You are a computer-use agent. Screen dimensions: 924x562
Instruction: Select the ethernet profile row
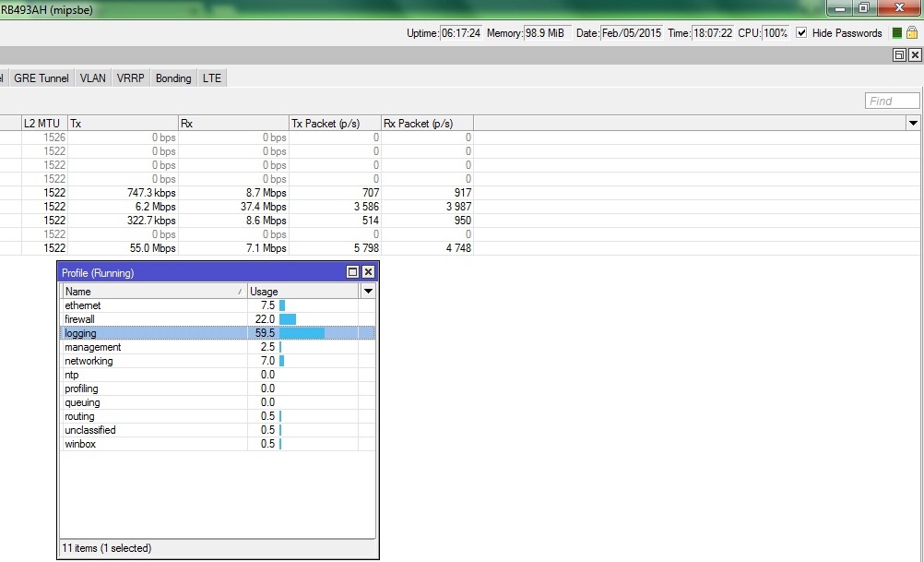(218, 305)
